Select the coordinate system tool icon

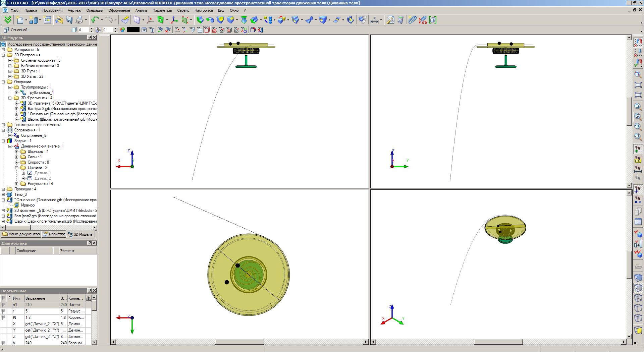(174, 20)
